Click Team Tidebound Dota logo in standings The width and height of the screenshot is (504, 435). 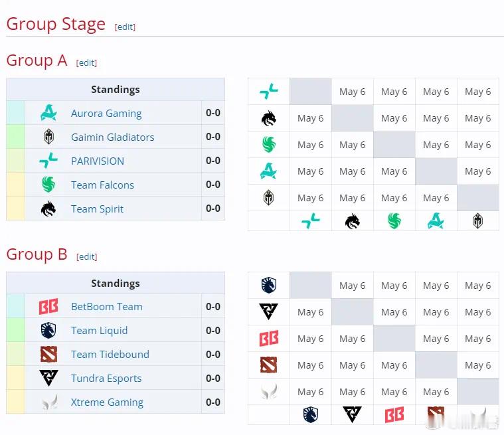click(x=48, y=354)
